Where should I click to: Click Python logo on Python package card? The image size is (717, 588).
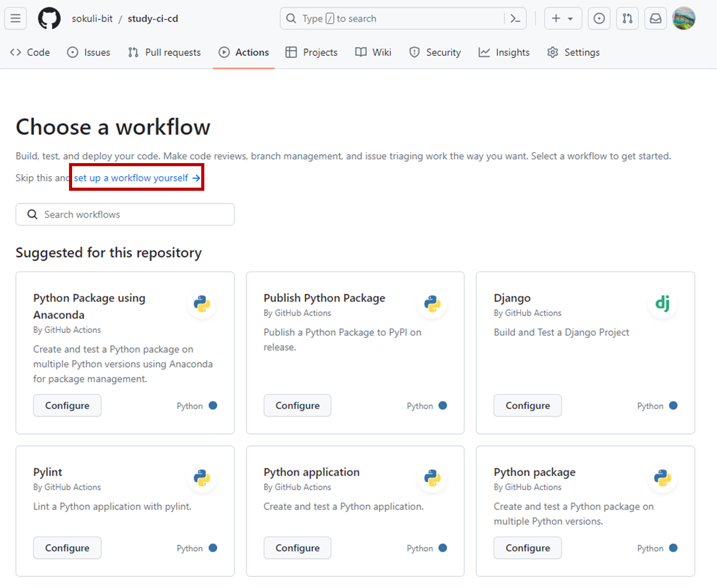663,478
